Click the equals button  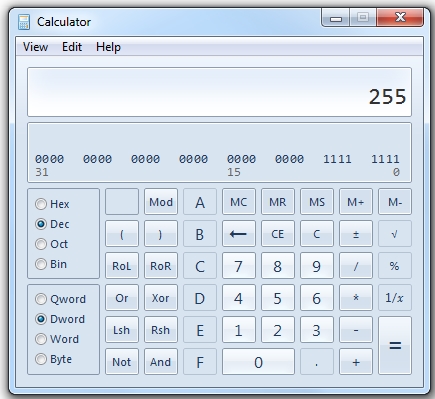pos(395,346)
